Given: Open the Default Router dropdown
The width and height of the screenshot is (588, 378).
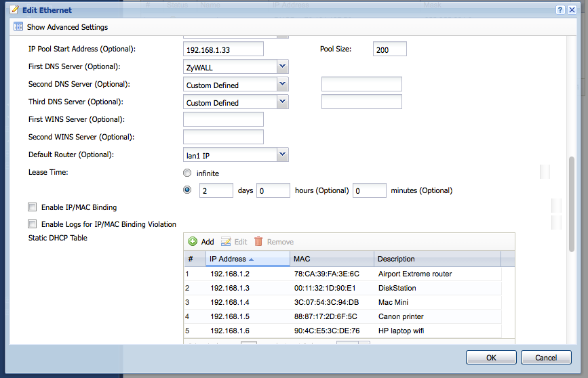Looking at the screenshot, I should (283, 154).
